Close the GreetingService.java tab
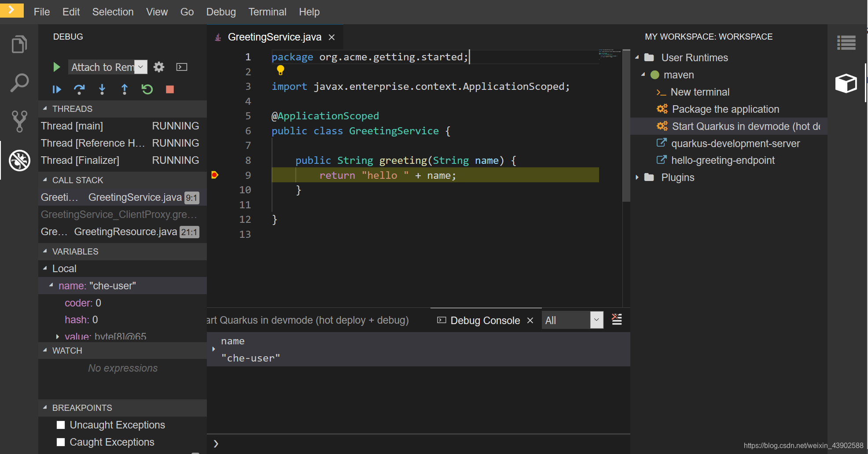Viewport: 868px width, 454px height. [332, 37]
